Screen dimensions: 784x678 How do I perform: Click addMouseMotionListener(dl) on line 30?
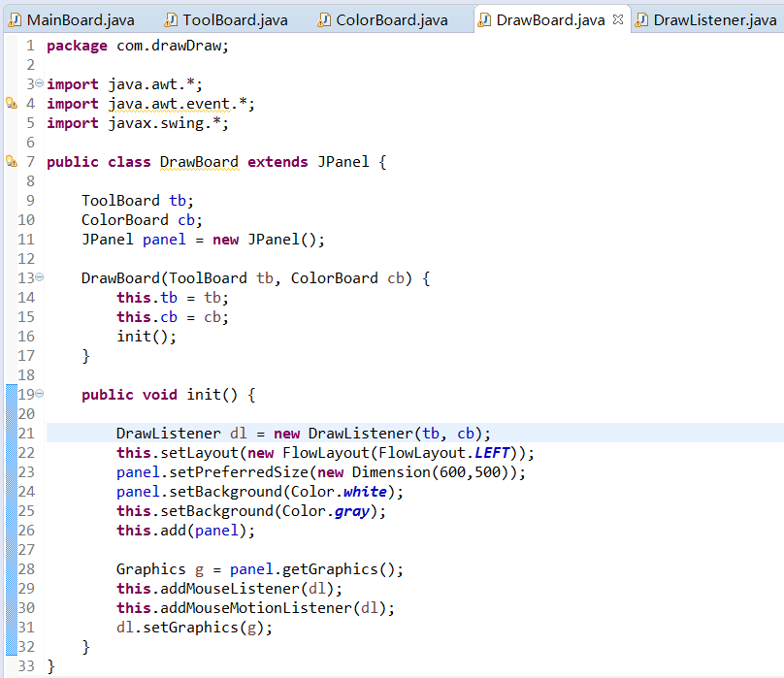click(273, 608)
